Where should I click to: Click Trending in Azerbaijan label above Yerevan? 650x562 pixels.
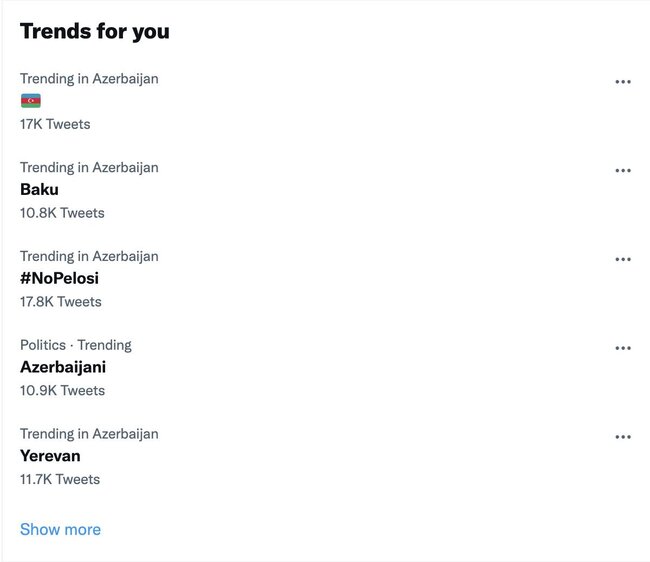click(x=89, y=434)
